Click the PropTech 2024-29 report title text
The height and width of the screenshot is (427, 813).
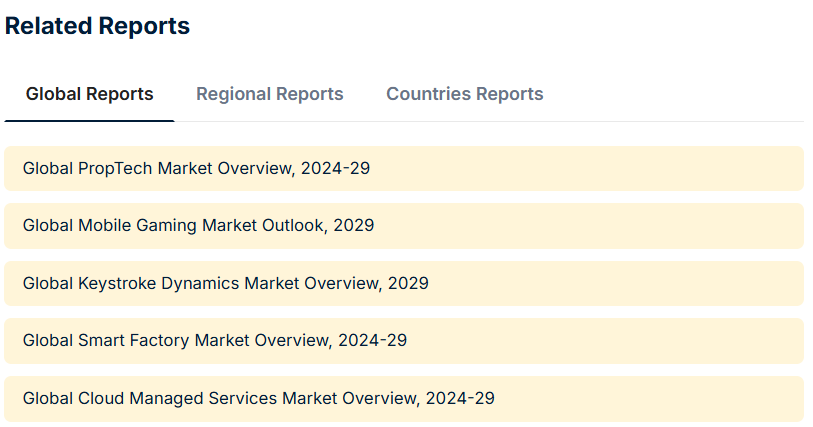point(196,168)
